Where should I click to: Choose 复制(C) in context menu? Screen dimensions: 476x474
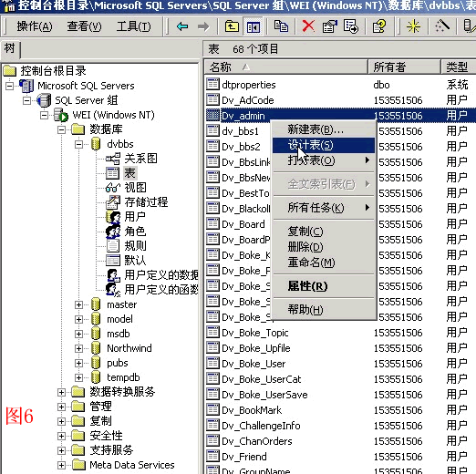coord(324,232)
